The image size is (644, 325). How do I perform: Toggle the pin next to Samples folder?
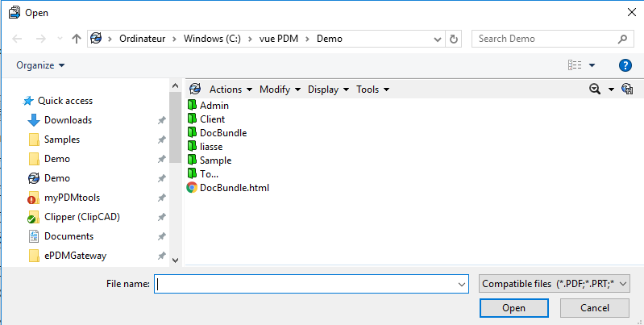pyautogui.click(x=161, y=140)
